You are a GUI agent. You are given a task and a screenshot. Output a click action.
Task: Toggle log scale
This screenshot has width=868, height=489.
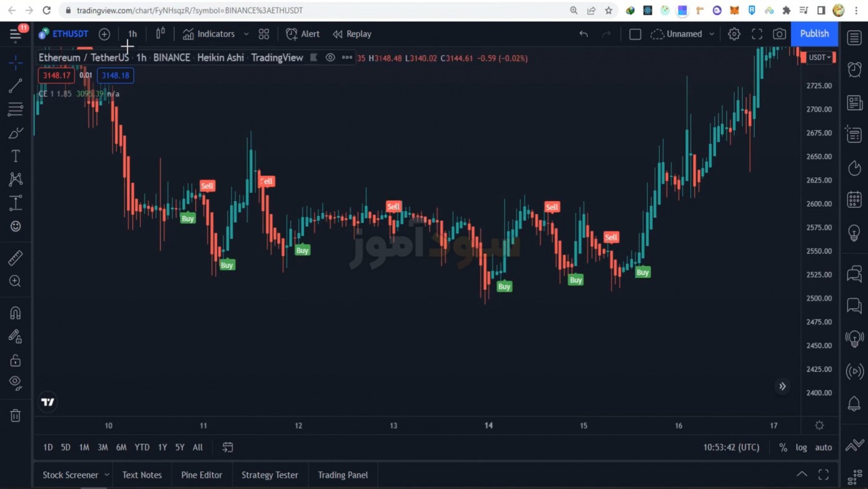(802, 447)
